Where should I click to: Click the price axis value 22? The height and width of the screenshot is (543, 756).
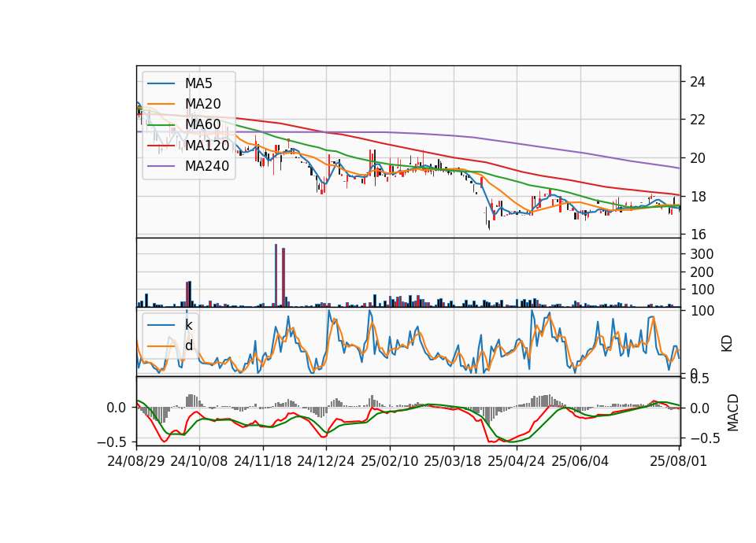click(x=697, y=120)
